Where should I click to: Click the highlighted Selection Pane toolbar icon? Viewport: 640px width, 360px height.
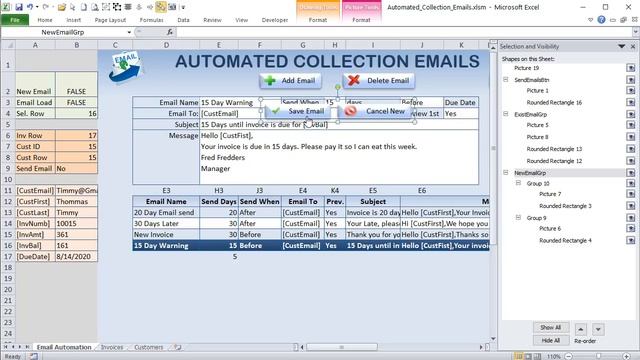[x=161, y=7]
